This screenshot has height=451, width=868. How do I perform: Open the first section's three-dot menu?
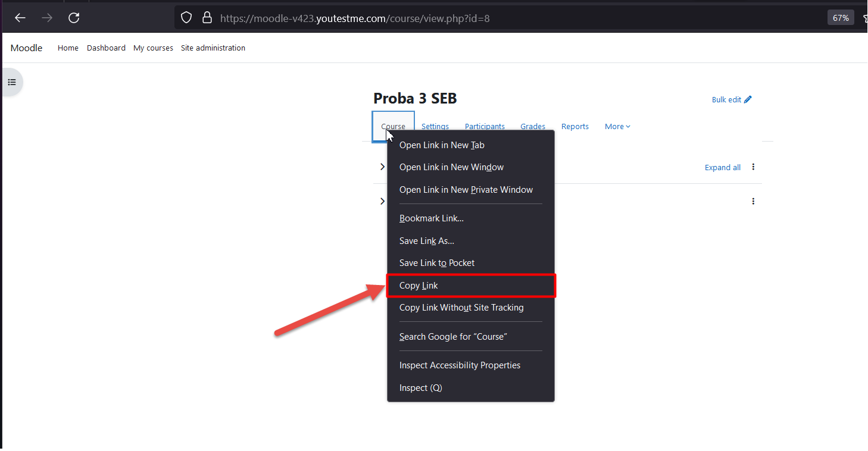[753, 167]
